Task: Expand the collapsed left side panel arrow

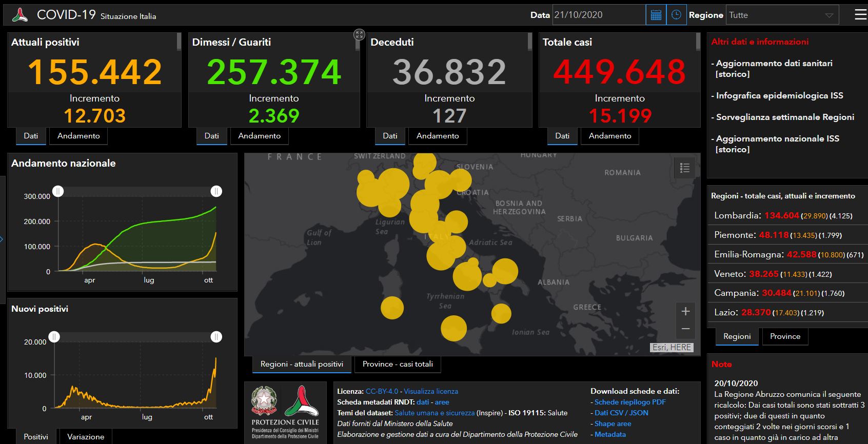Action: coord(2,239)
